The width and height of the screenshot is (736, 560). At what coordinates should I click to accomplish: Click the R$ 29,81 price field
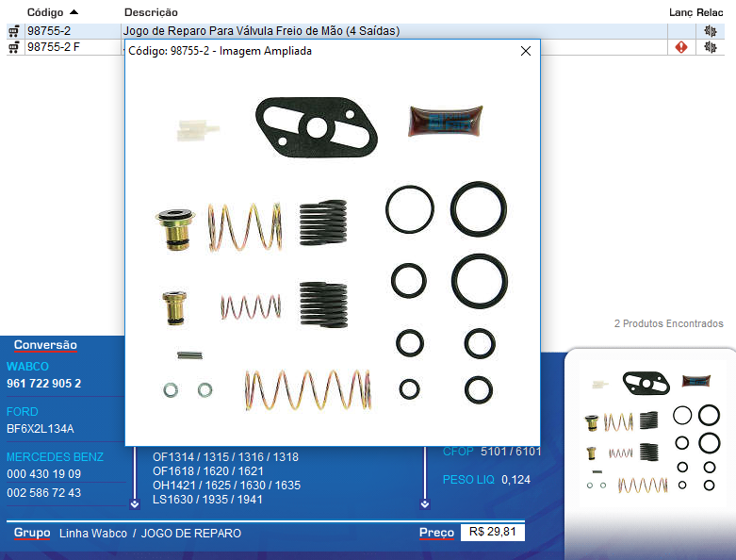(x=492, y=533)
